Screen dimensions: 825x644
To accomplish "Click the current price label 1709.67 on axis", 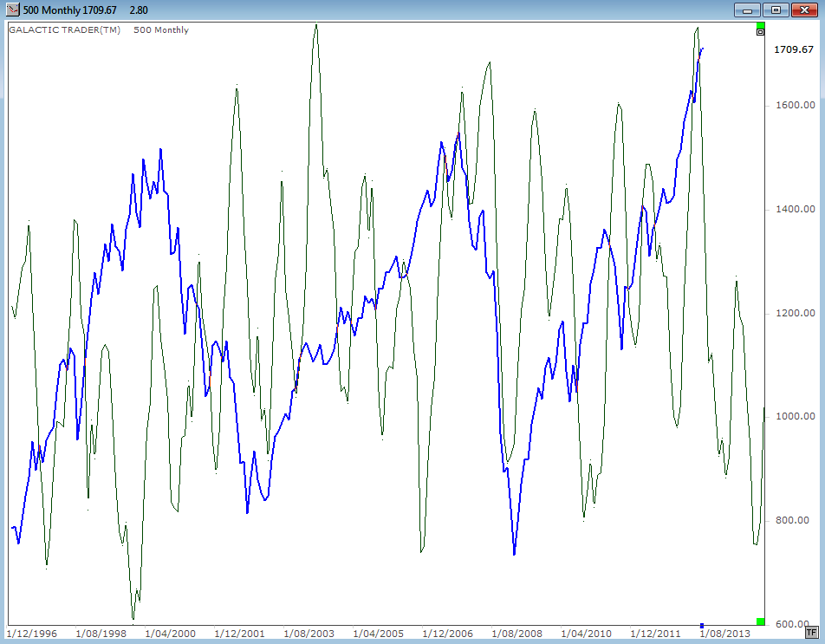I will click(x=794, y=49).
